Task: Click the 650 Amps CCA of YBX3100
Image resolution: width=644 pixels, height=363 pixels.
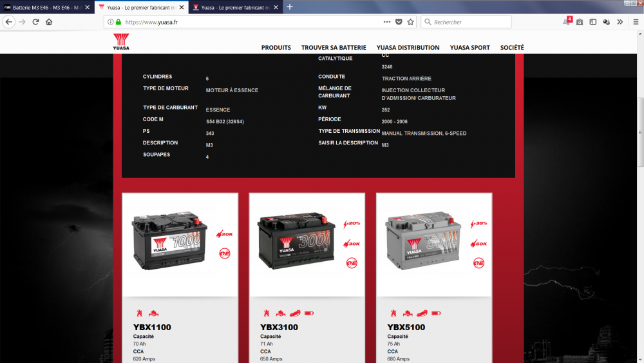Action: click(x=271, y=359)
